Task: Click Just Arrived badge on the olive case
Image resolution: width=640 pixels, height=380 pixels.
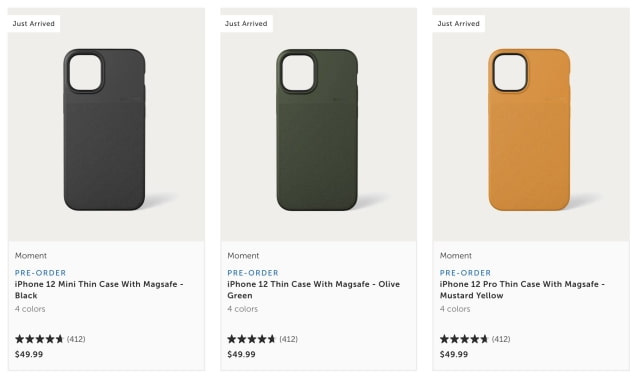Action: (246, 24)
